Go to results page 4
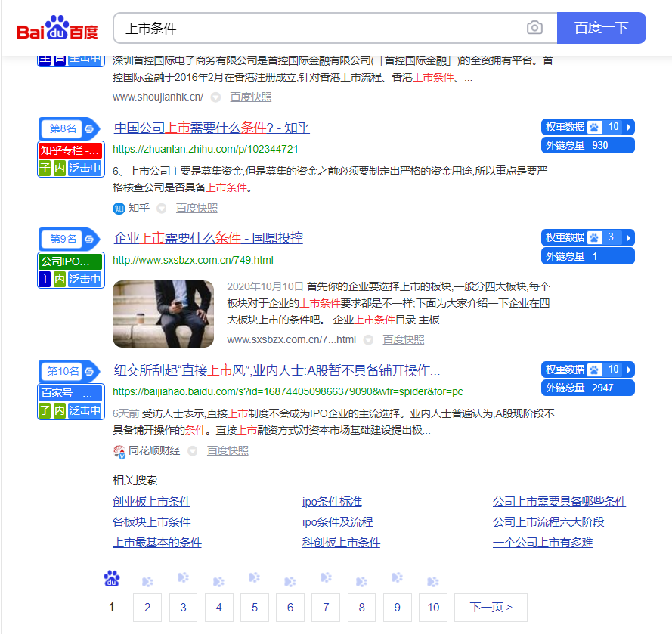672x634 pixels. [219, 608]
